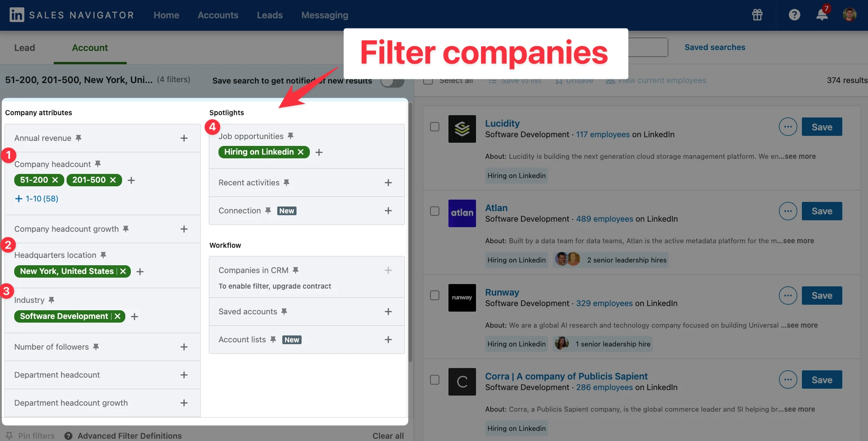Viewport: 868px width, 441px height.
Task: Open the profile avatar menu
Action: [x=850, y=15]
